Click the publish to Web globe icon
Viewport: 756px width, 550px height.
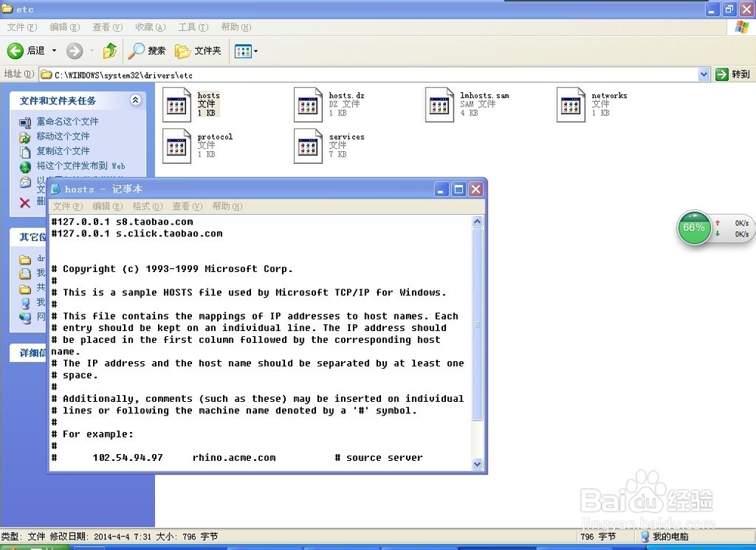click(x=25, y=167)
